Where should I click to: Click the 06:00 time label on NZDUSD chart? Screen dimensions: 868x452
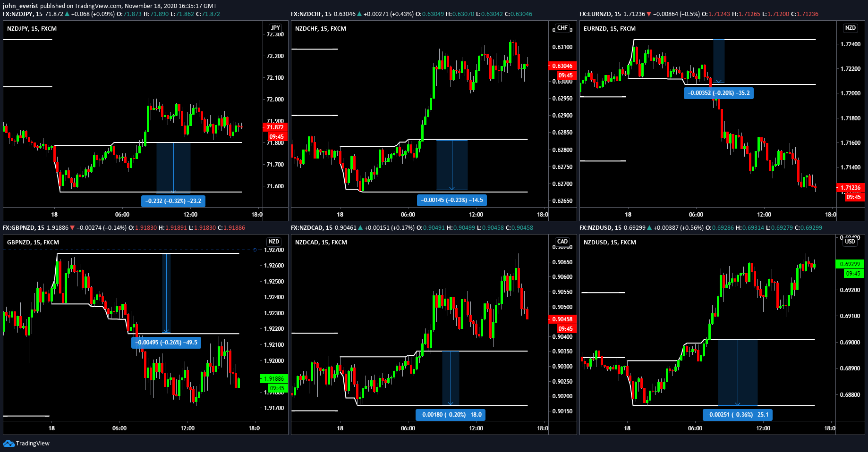pos(695,428)
